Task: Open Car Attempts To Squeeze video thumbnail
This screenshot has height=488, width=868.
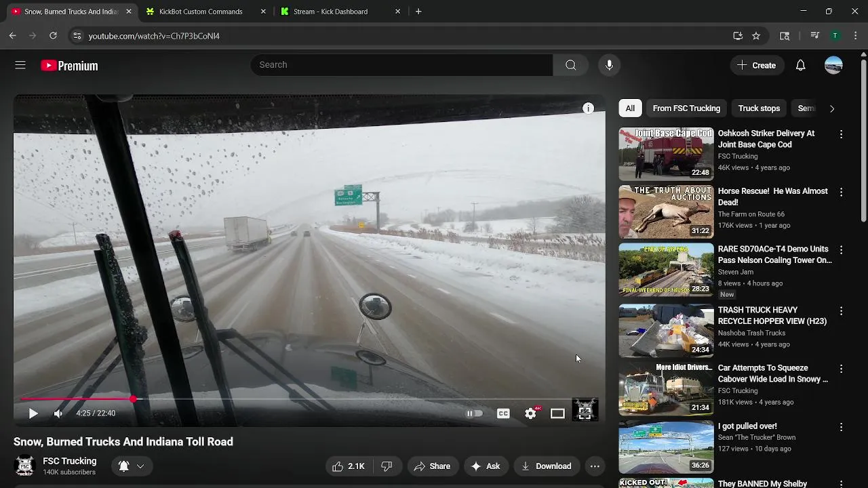Action: pos(666,389)
